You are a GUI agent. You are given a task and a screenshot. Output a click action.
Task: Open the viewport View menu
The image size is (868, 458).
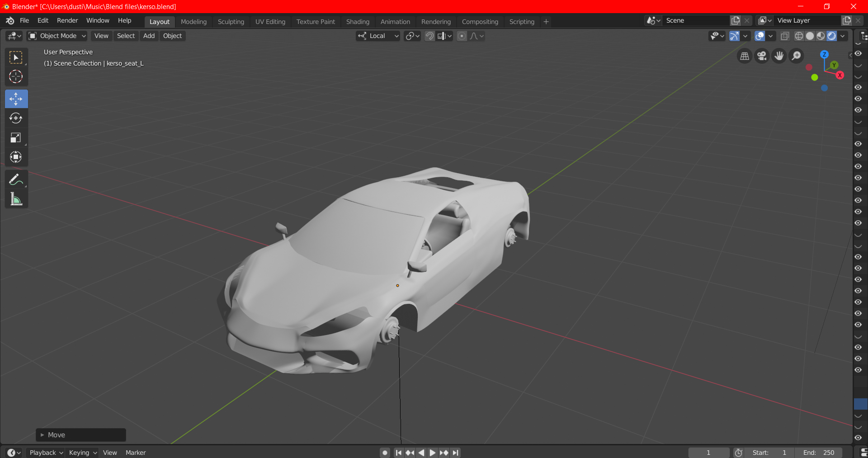[101, 36]
